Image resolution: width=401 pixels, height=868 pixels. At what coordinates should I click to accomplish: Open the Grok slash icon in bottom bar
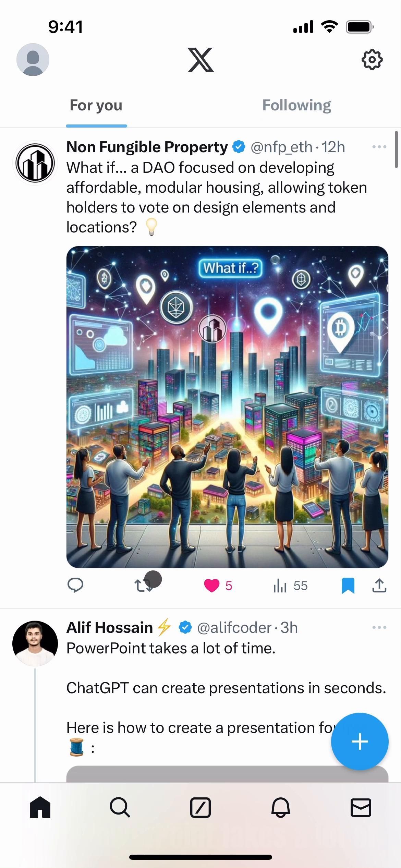(x=200, y=808)
